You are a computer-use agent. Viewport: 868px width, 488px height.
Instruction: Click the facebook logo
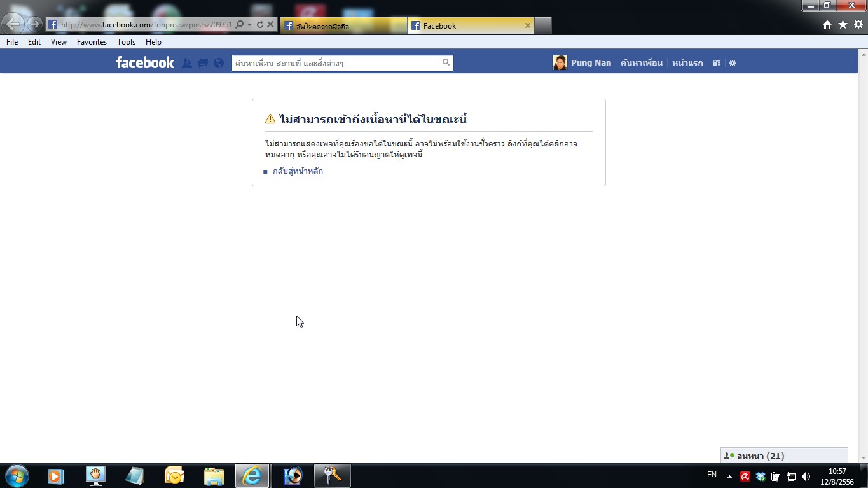[x=145, y=62]
